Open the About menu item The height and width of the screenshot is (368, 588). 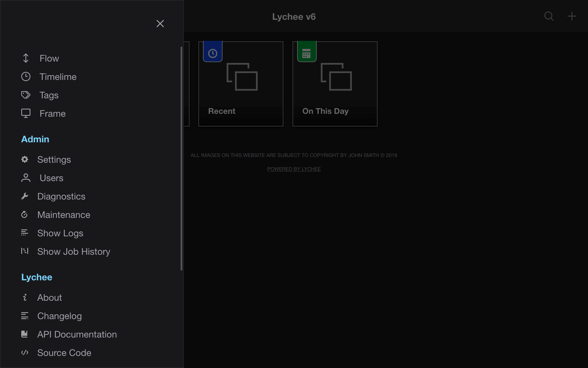[x=49, y=298]
